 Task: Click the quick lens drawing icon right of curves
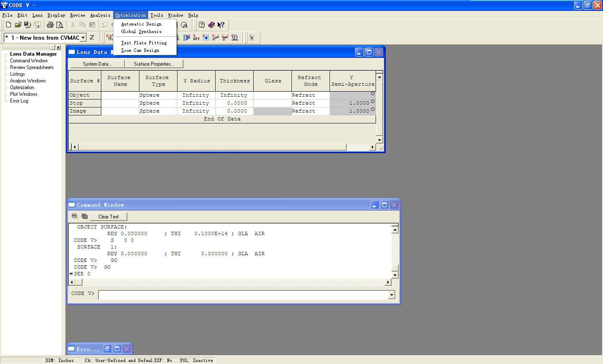[x=235, y=38]
